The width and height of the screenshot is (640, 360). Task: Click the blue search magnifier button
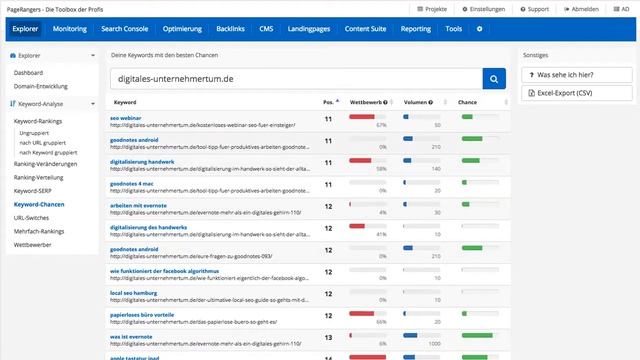pyautogui.click(x=494, y=79)
